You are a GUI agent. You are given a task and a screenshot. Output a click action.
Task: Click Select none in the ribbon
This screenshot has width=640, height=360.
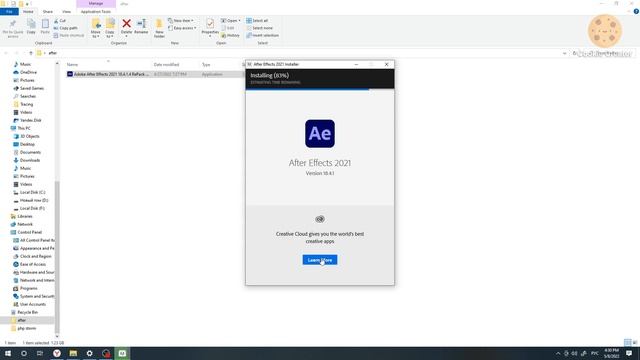(259, 28)
